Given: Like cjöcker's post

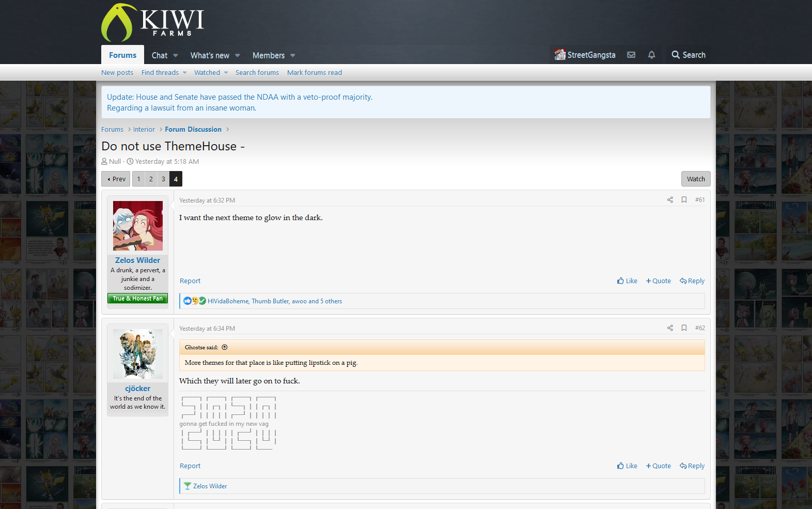Looking at the screenshot, I should click(x=627, y=466).
